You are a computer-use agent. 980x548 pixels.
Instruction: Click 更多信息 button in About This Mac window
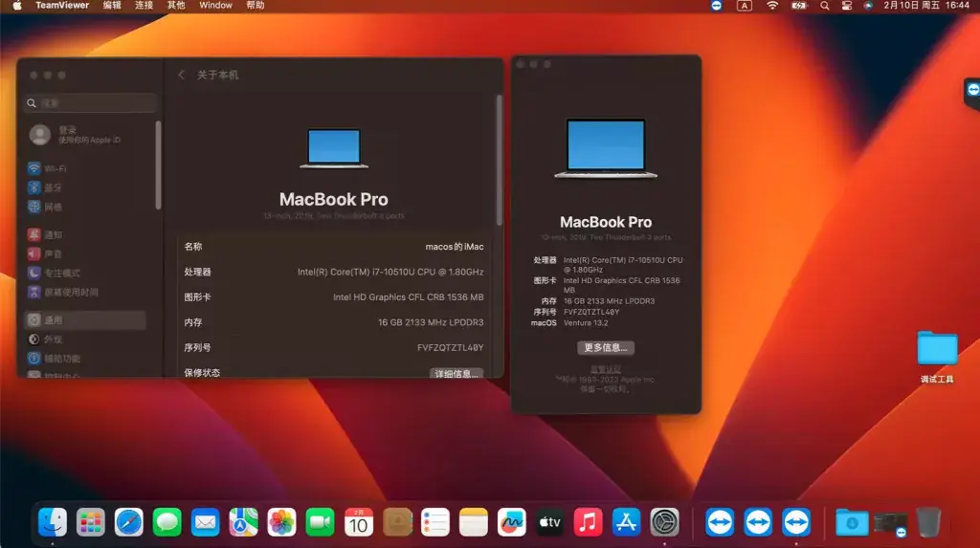pos(605,347)
